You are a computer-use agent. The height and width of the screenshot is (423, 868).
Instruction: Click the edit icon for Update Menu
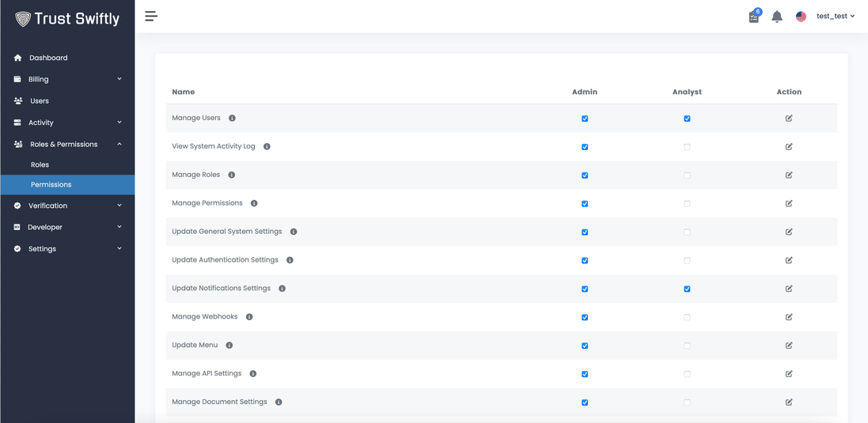(x=789, y=346)
